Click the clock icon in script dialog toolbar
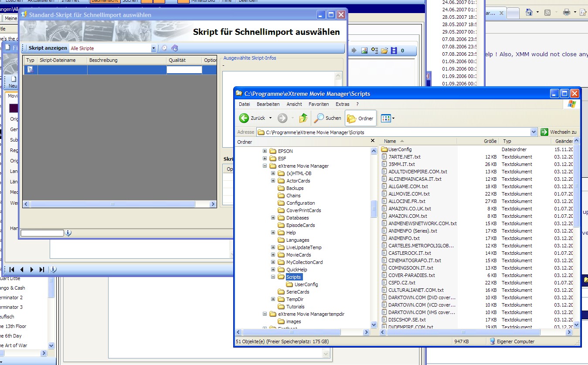 [x=164, y=48]
